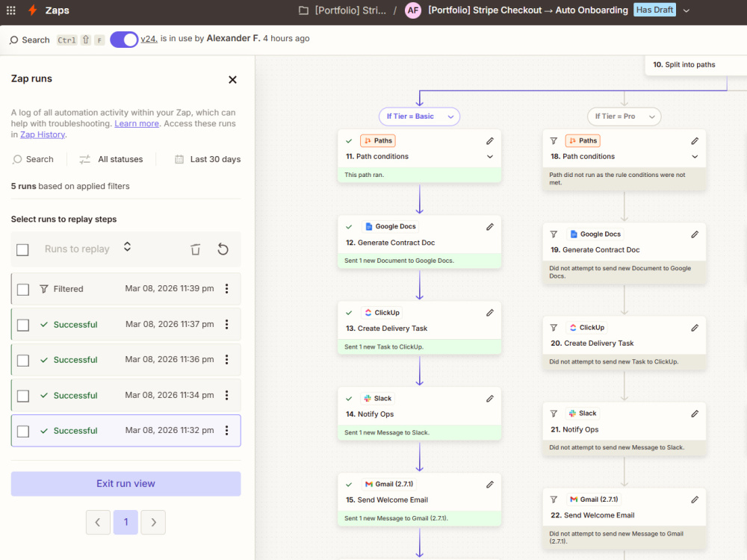This screenshot has height=560, width=747.
Task: Open more options for 11:36 pm run
Action: 227,360
